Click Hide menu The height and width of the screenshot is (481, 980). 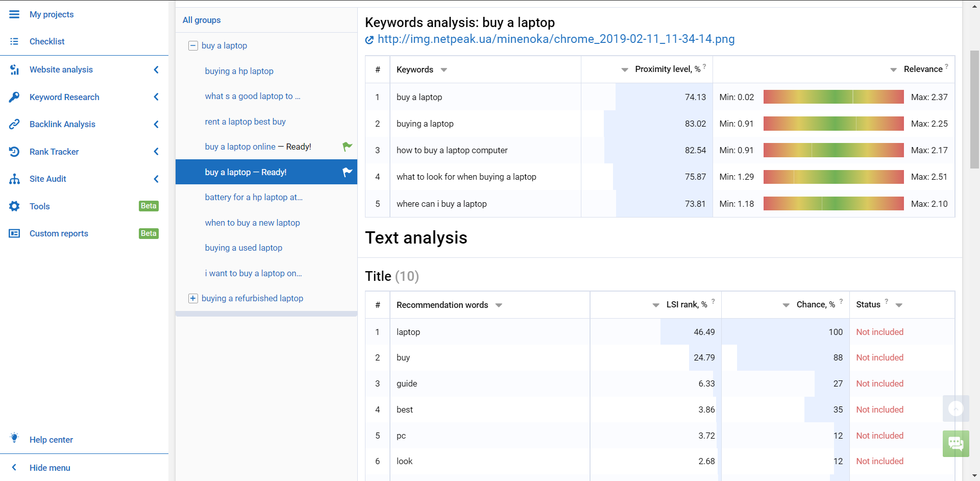pyautogui.click(x=50, y=468)
